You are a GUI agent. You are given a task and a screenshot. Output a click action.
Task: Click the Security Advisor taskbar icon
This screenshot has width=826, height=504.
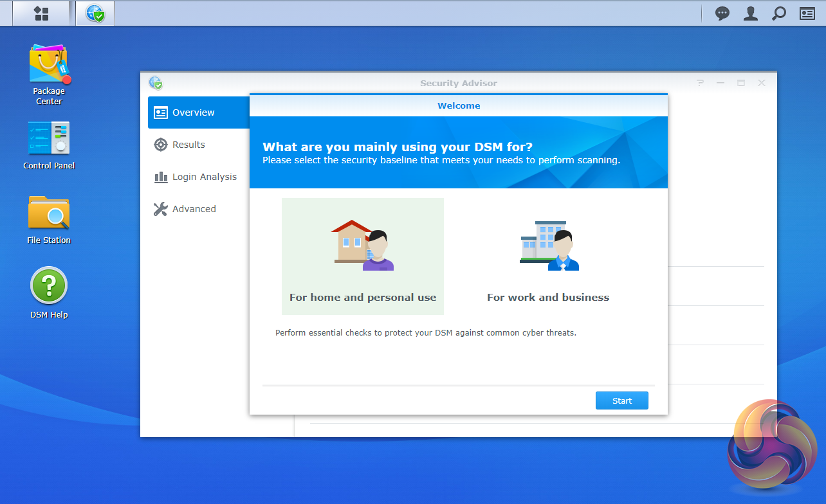pos(95,14)
